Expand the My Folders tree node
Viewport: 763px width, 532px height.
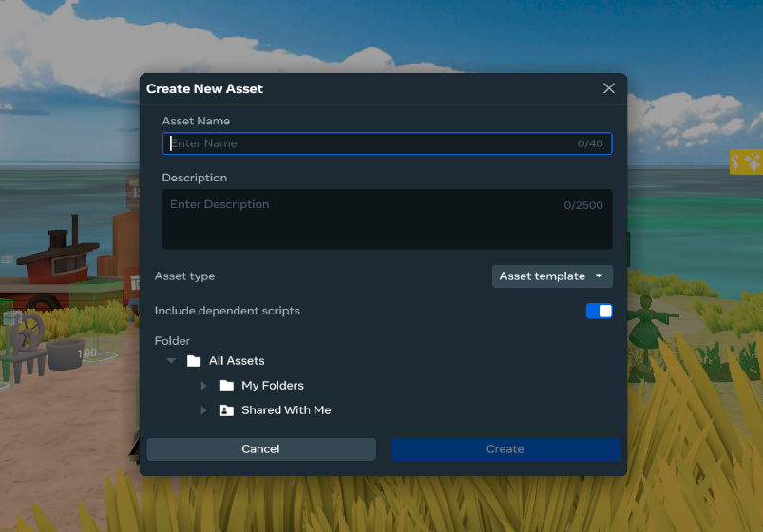[203, 386]
